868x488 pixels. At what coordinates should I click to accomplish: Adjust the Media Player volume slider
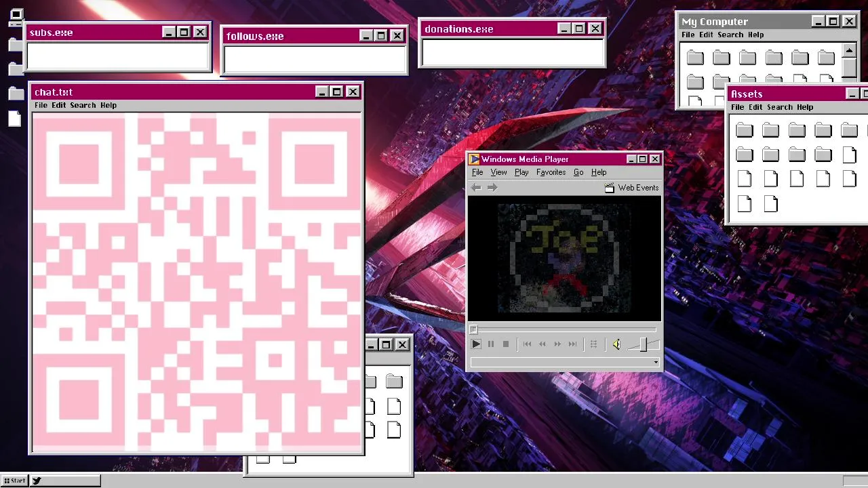coord(643,345)
